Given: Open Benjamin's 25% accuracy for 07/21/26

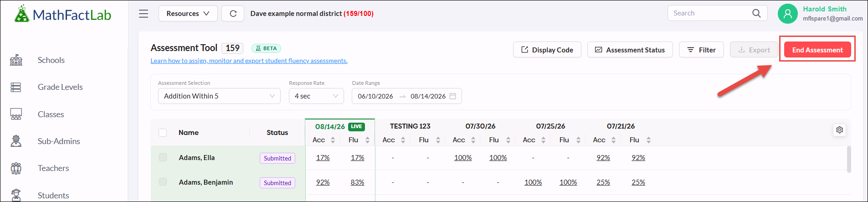Looking at the screenshot, I should pyautogui.click(x=603, y=182).
